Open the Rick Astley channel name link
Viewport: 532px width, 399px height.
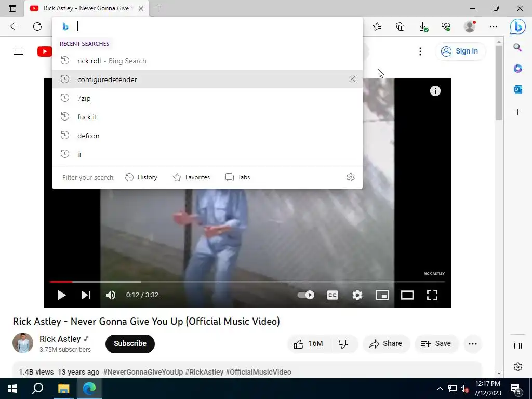tap(60, 339)
